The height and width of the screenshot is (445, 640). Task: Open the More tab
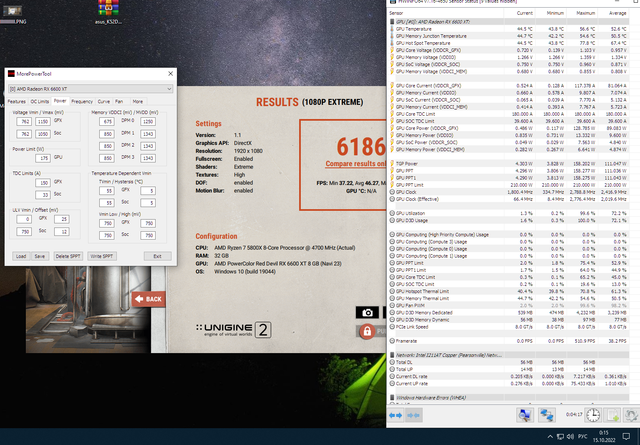[138, 101]
